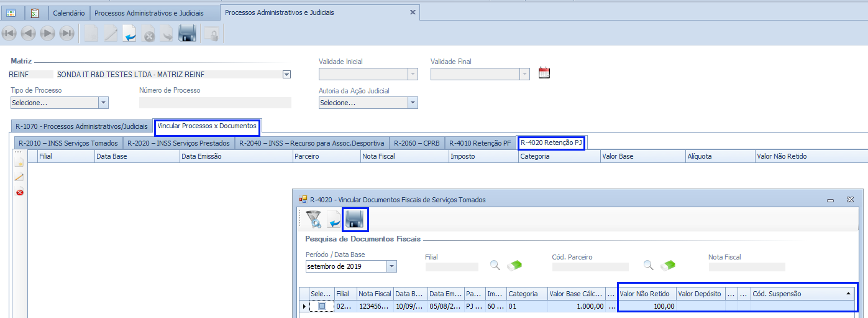
Task: Click Nota Fiscal column header in dialog grid
Action: click(x=375, y=294)
